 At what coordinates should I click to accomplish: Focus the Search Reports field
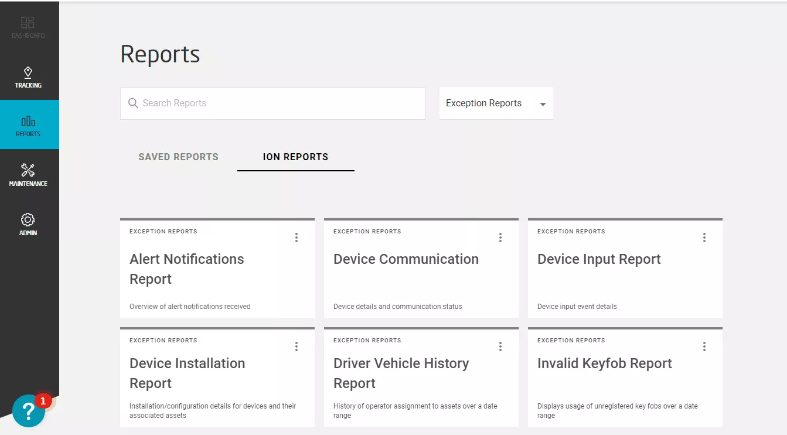[x=273, y=103]
